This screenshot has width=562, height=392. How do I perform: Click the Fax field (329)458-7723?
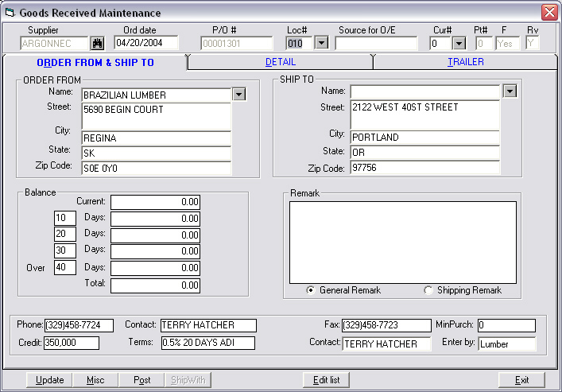386,325
